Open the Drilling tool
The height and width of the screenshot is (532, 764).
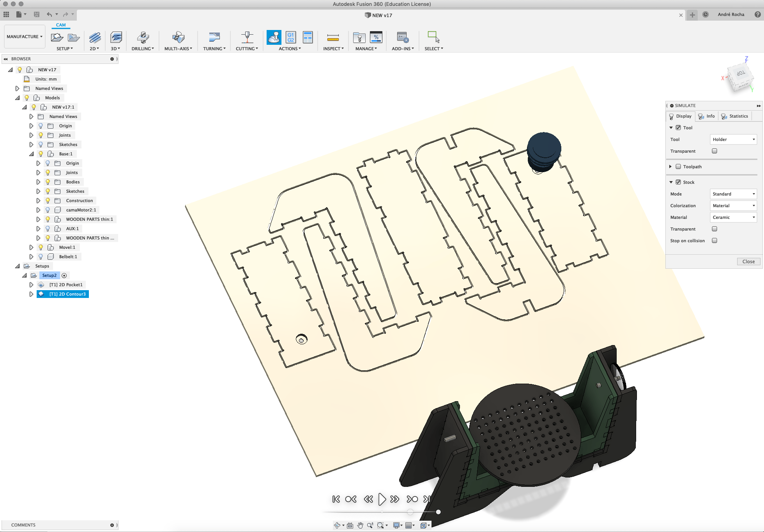click(143, 37)
